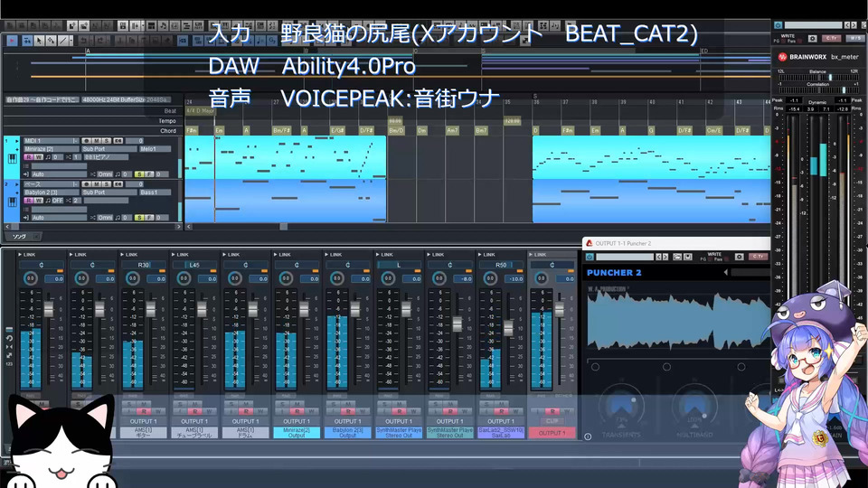Click the mixer window icon in the top toolbar
868x488 pixels.
[137, 25]
